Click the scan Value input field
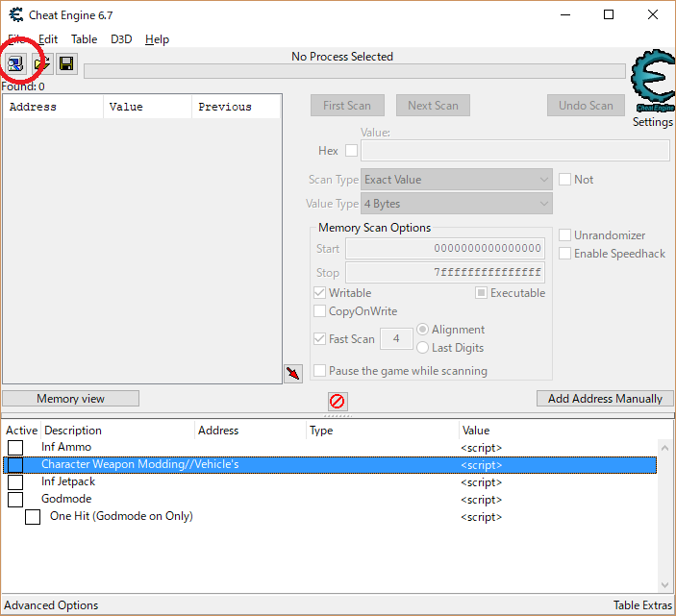 pyautogui.click(x=515, y=151)
